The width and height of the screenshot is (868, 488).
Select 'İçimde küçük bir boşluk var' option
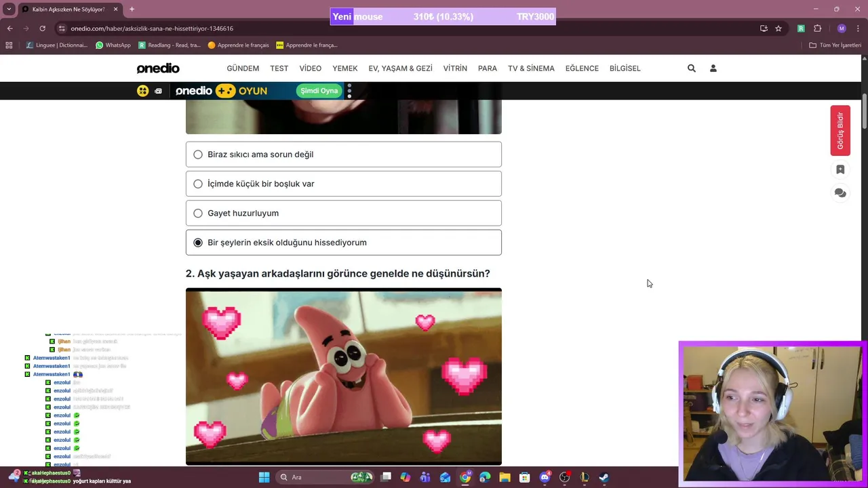pyautogui.click(x=344, y=184)
